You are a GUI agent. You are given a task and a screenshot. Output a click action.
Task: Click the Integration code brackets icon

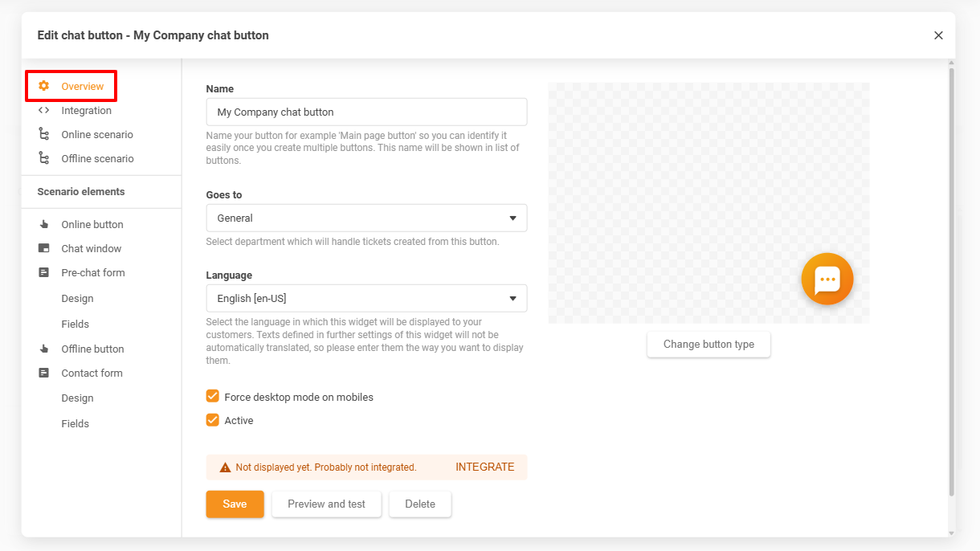click(44, 110)
